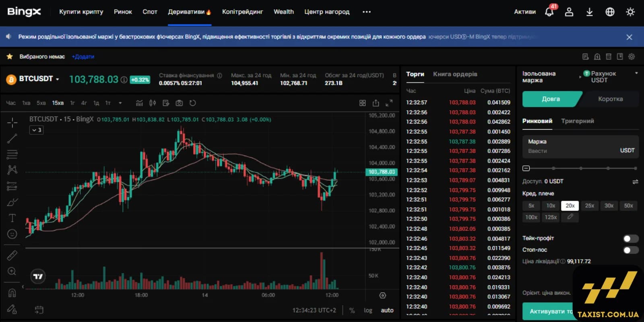The image size is (644, 322).
Task: Open the emoji icons tool
Action: (x=12, y=234)
